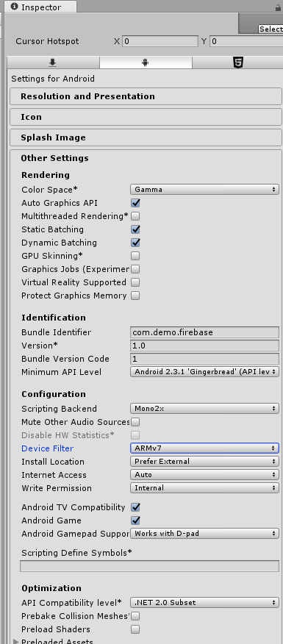
Task: Open the Color Space dropdown
Action: [204, 190]
